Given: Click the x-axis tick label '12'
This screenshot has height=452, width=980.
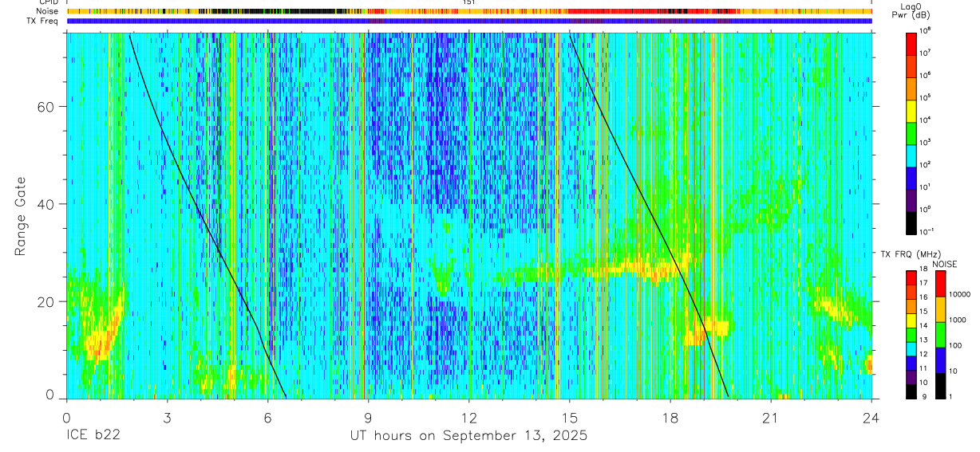Looking at the screenshot, I should point(469,417).
